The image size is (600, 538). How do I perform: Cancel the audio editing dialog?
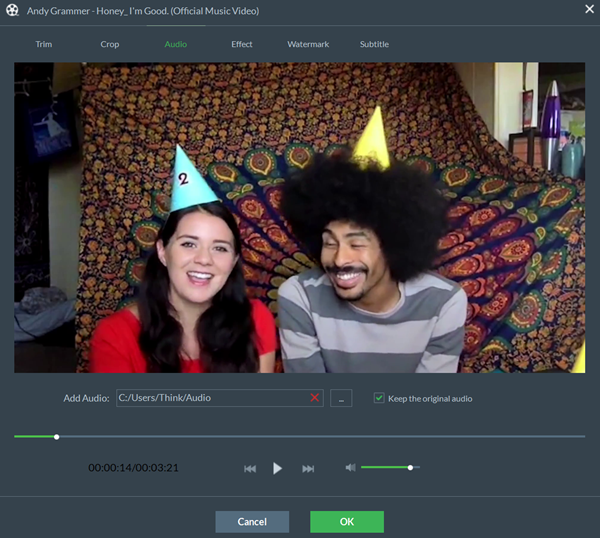252,522
